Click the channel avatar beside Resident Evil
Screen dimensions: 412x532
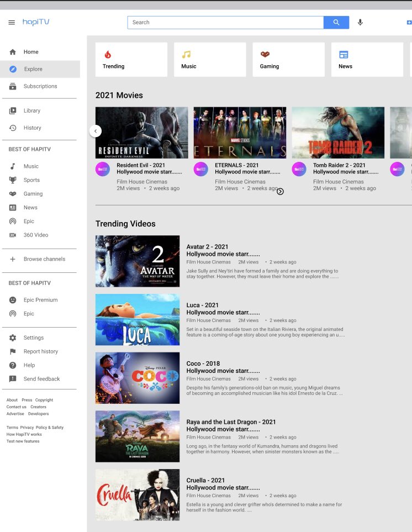click(102, 169)
